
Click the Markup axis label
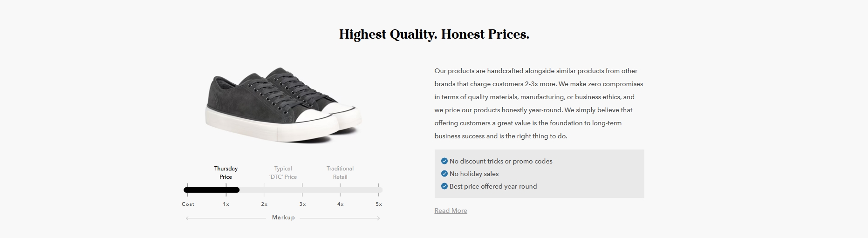click(283, 218)
